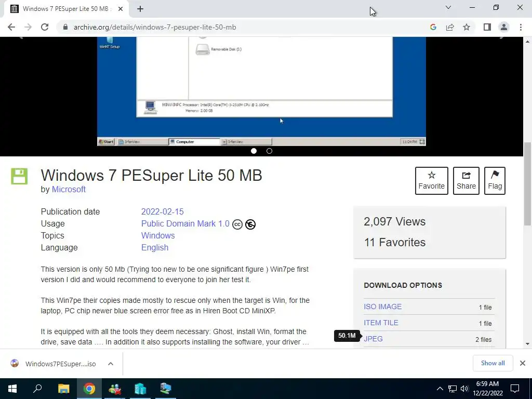
Task: Open the 2022-02-15 publication date link
Action: [162, 212]
